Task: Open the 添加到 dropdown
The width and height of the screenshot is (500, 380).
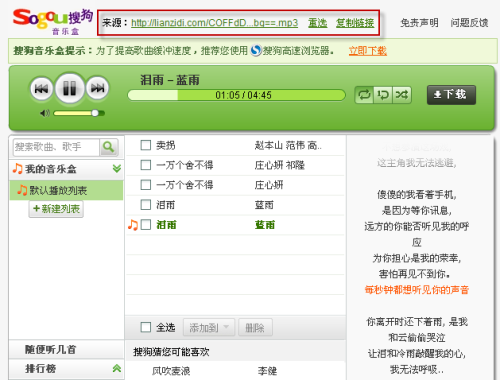Action: (209, 328)
